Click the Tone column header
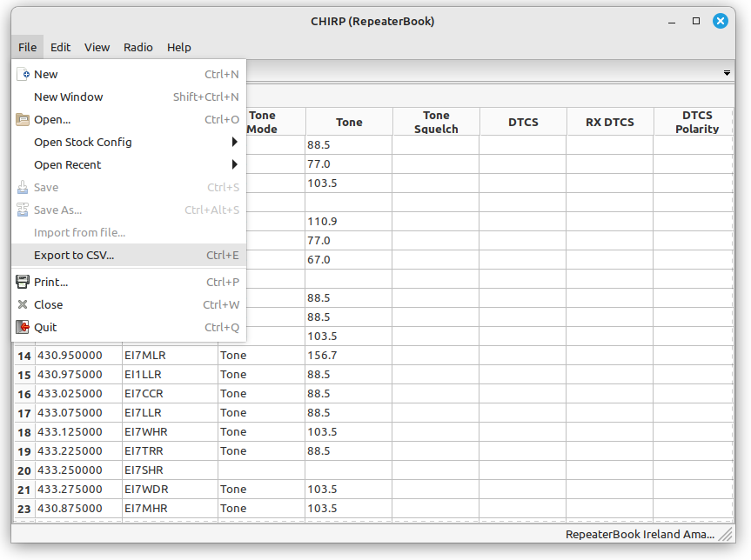The height and width of the screenshot is (560, 751). (349, 122)
